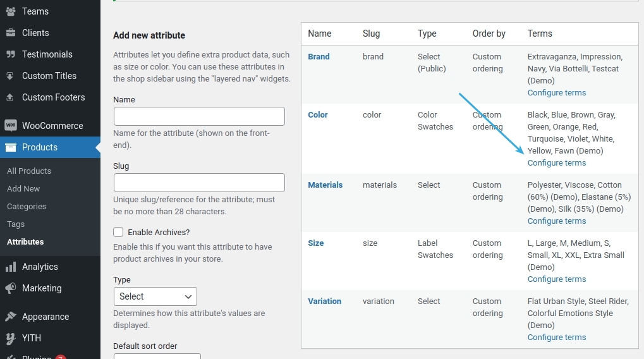The image size is (644, 359).
Task: Click the Testimonials quote icon
Action: [x=10, y=54]
